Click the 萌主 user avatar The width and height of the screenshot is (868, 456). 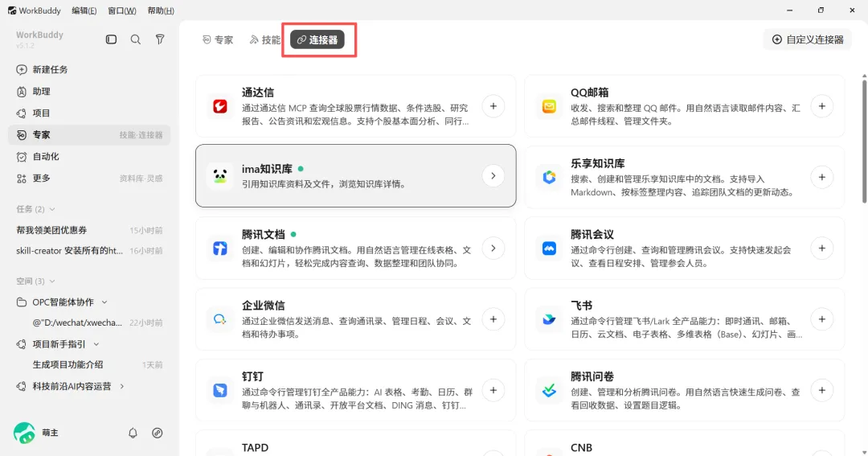tap(24, 433)
